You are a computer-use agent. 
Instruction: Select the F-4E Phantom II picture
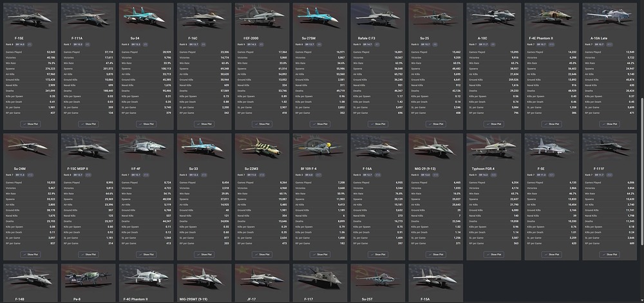(x=551, y=17)
